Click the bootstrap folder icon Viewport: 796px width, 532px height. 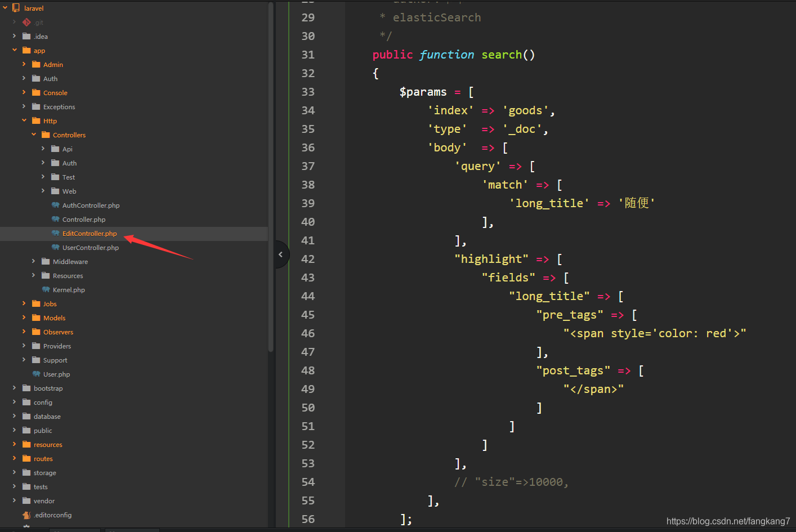pyautogui.click(x=26, y=388)
